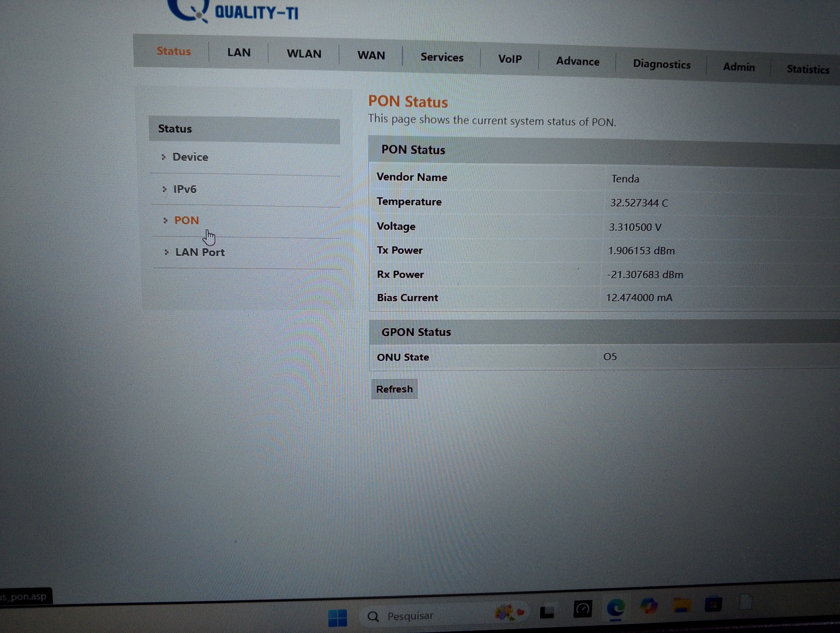Open File Explorer folder icon
Screen dimensions: 840x633
point(682,605)
